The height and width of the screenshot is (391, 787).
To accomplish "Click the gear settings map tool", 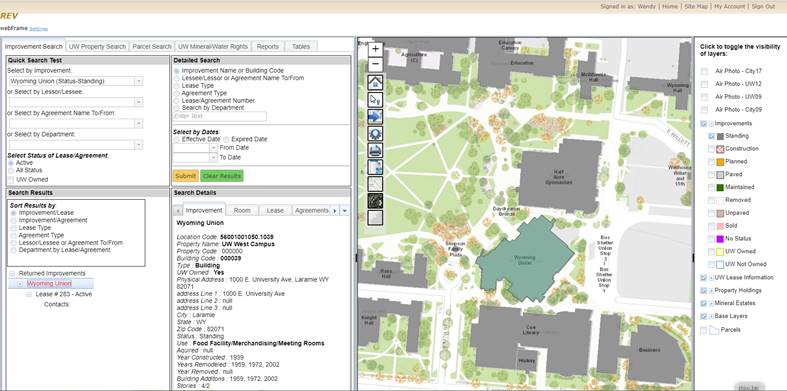I will [x=375, y=134].
